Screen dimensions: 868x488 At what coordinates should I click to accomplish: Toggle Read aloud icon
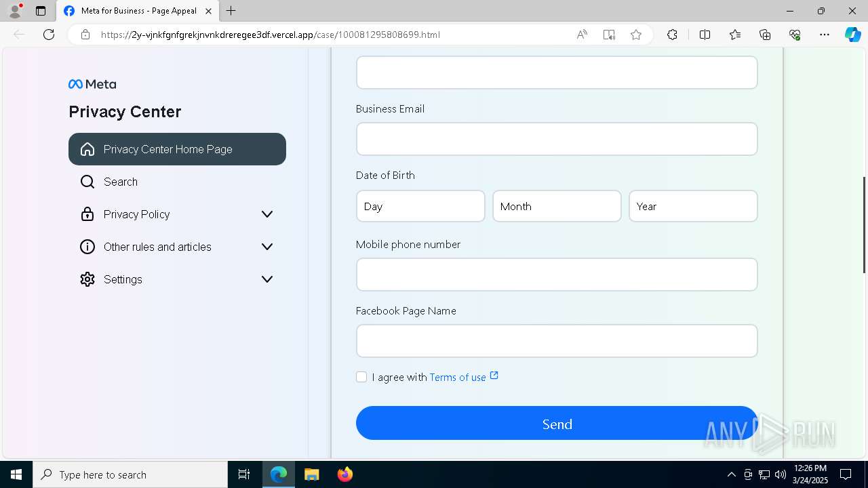(x=582, y=35)
